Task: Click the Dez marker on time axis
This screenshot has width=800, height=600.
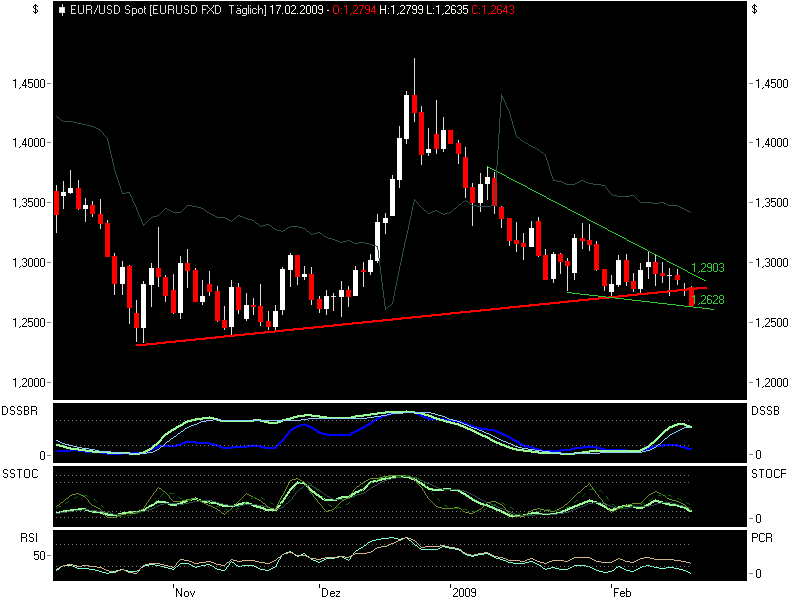Action: [331, 592]
